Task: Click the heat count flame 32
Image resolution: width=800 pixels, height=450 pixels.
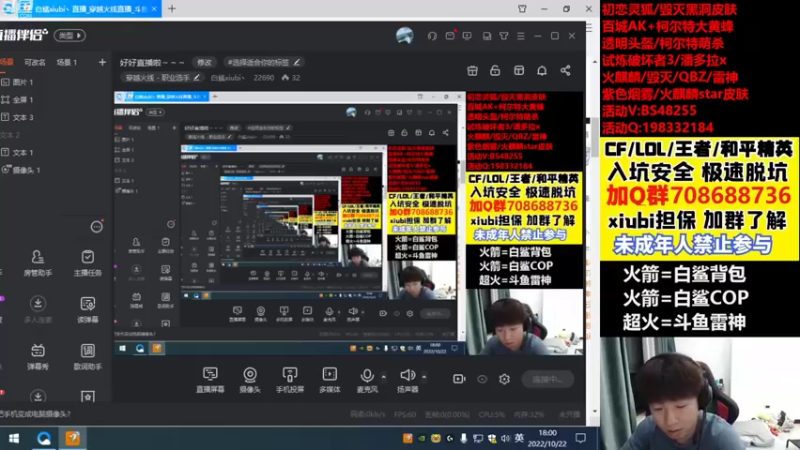Action: point(291,78)
